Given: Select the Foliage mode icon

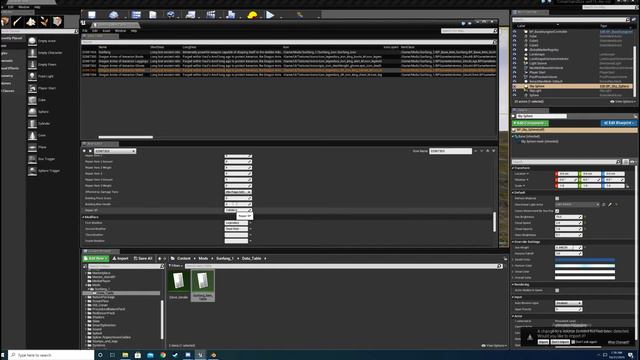Looking at the screenshot, I should [44, 21].
